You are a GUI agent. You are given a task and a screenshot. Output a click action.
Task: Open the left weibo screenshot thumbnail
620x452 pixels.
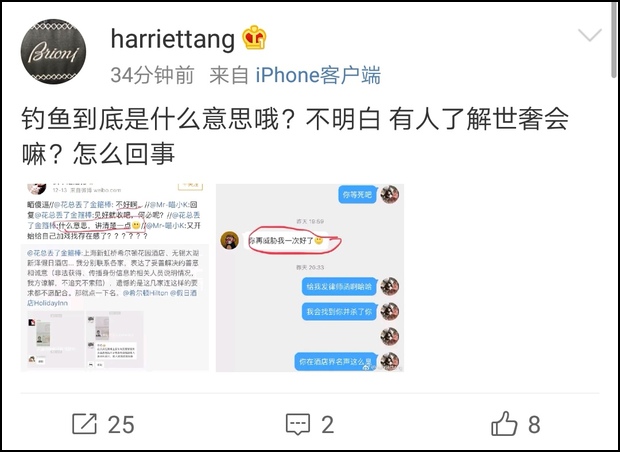click(x=115, y=278)
